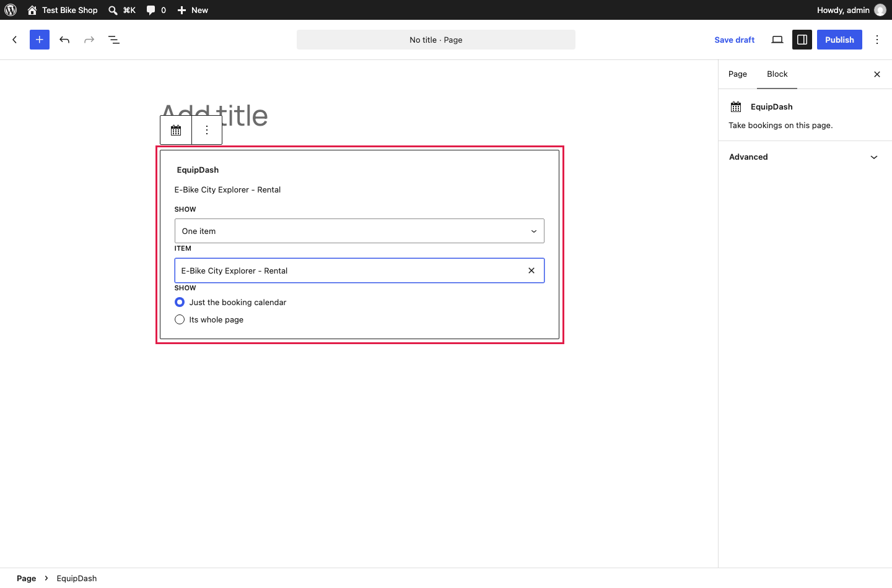
Task: Publish the page
Action: point(839,40)
